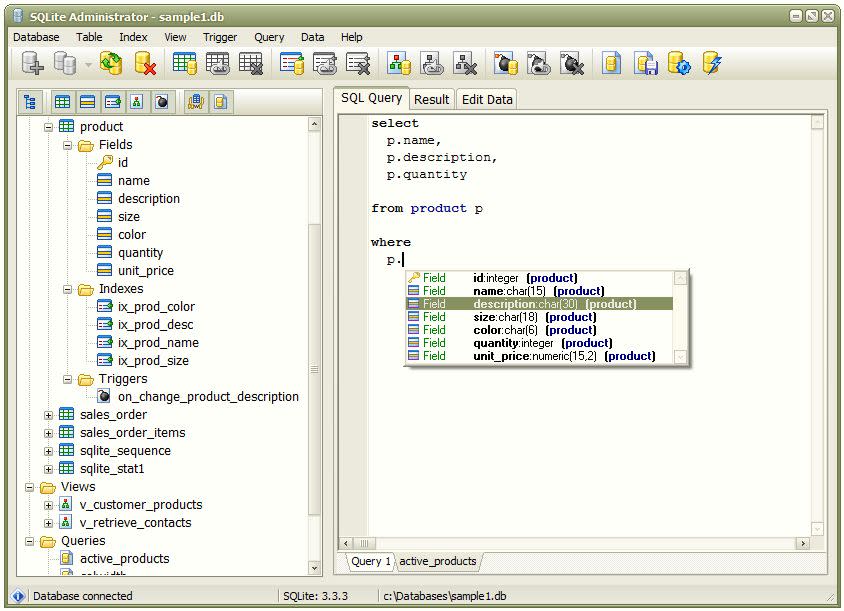This screenshot has height=611, width=844.
Task: Click the create new database toolbar icon
Action: click(x=33, y=64)
